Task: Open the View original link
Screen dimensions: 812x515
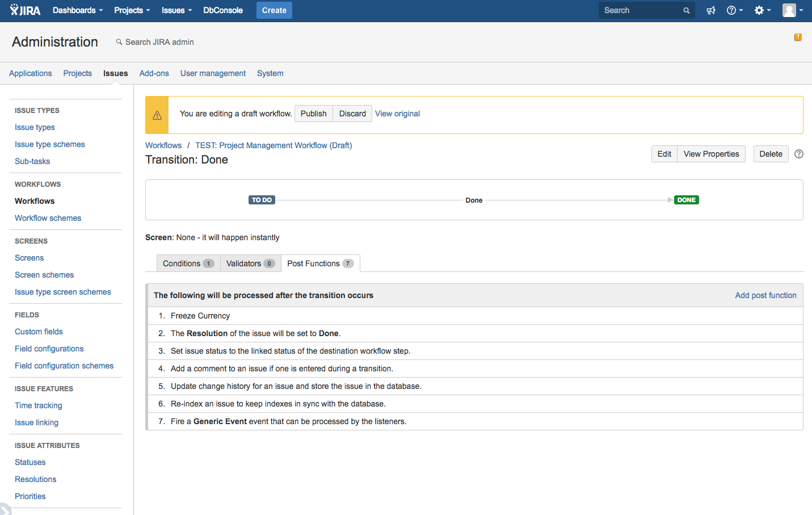Action: [x=397, y=114]
